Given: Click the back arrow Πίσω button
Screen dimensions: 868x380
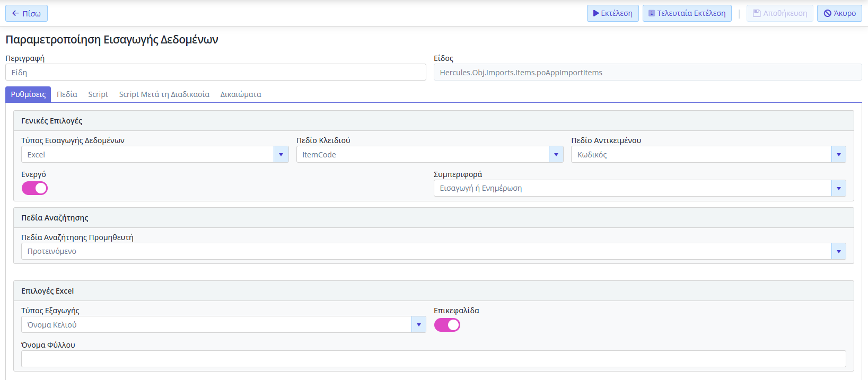Looking at the screenshot, I should click(x=27, y=13).
